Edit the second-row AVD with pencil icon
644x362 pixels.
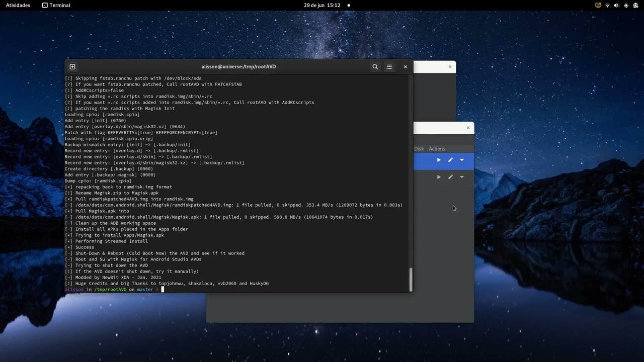(x=450, y=177)
